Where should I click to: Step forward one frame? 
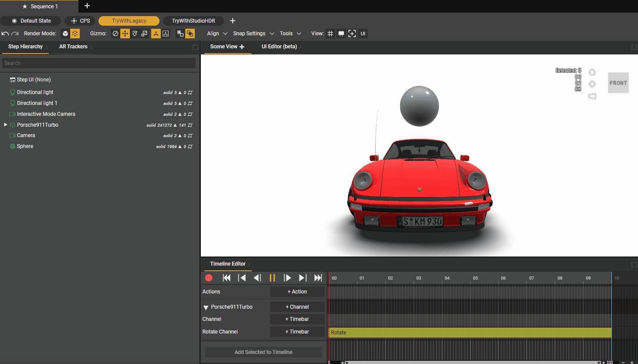coord(287,278)
